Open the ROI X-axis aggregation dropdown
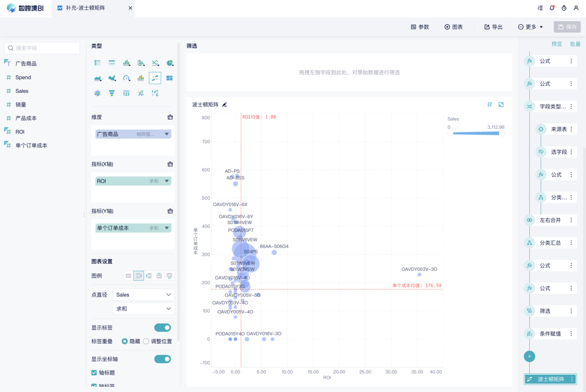Screen dimensions: 586x392 point(167,181)
